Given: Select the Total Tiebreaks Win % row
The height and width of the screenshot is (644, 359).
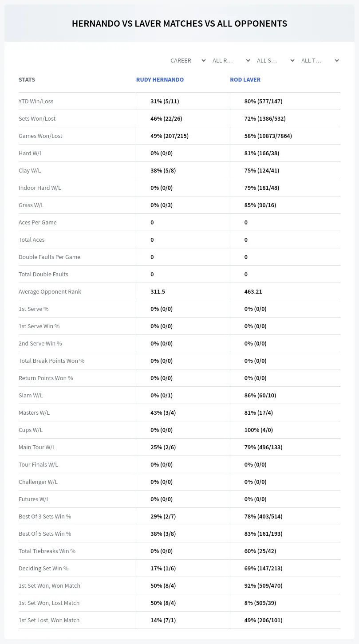Looking at the screenshot, I should [x=179, y=551].
